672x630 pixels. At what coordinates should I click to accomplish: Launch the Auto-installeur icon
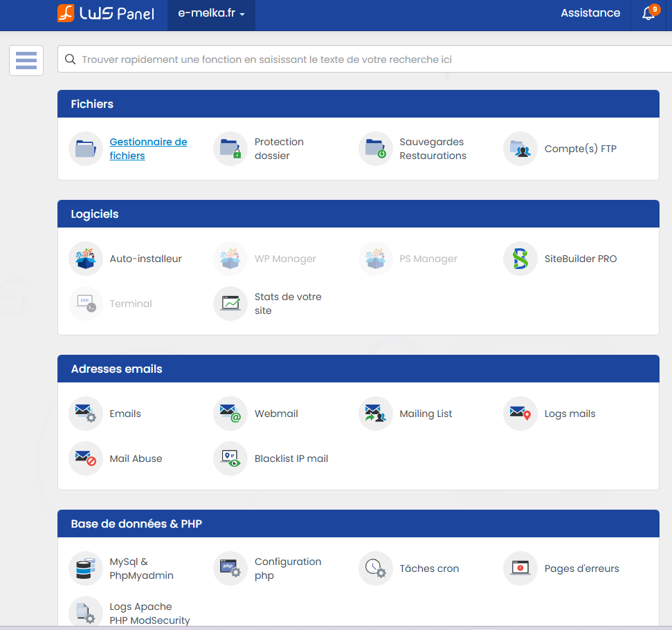point(86,259)
